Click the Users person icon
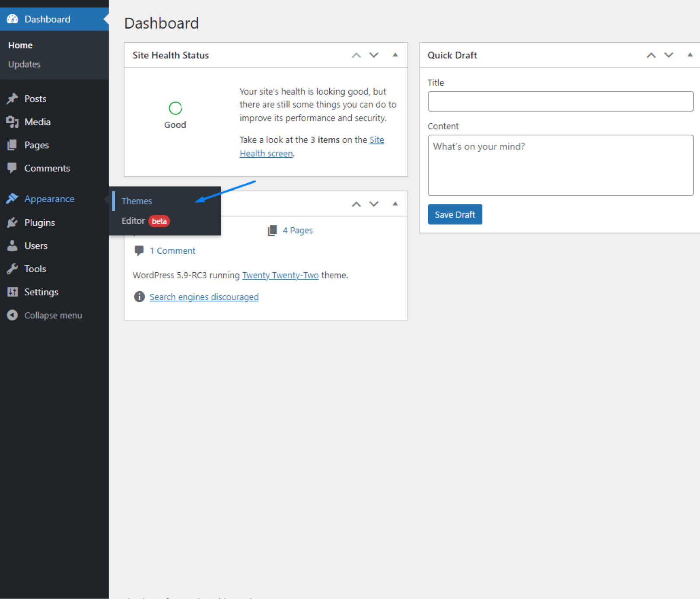The image size is (700, 599). 13,246
